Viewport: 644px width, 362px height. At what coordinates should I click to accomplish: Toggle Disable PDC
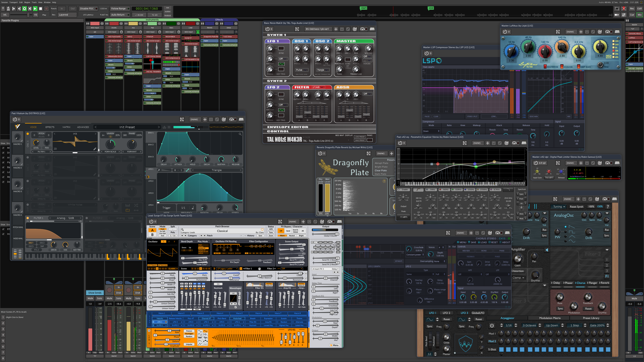[88, 9]
